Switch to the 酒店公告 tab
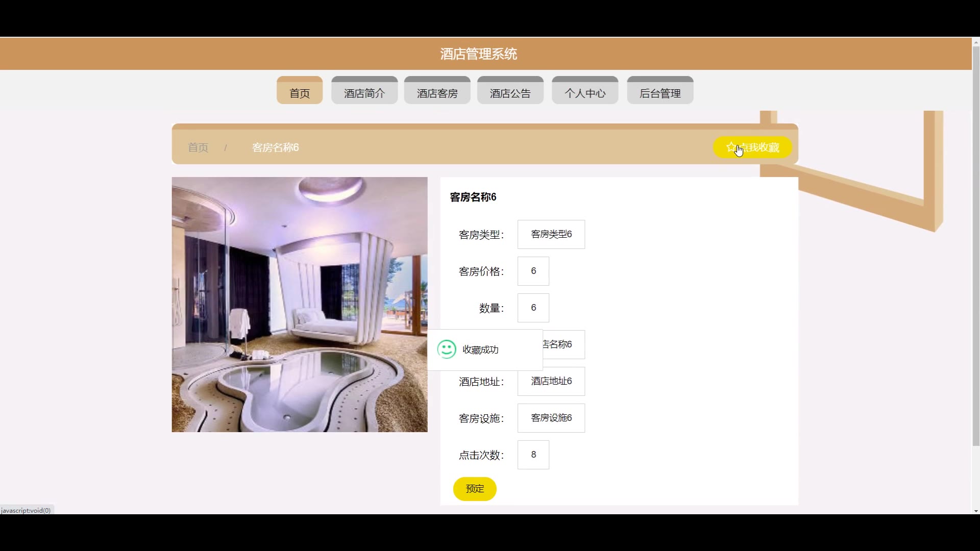This screenshot has width=980, height=551. pos(510,90)
